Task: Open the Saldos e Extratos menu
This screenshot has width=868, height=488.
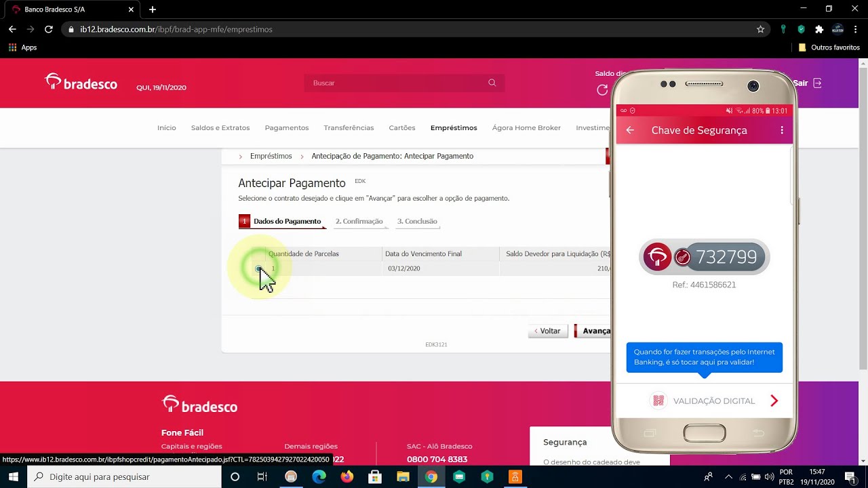Action: [220, 127]
